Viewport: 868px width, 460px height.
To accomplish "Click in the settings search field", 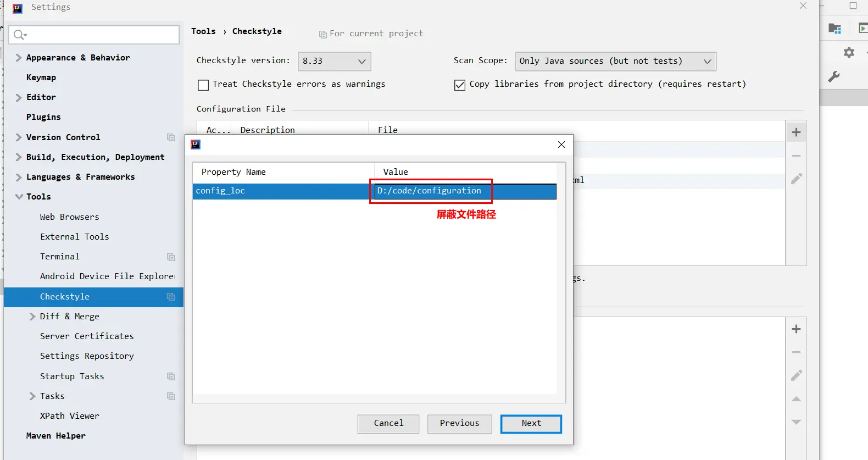I will (94, 35).
